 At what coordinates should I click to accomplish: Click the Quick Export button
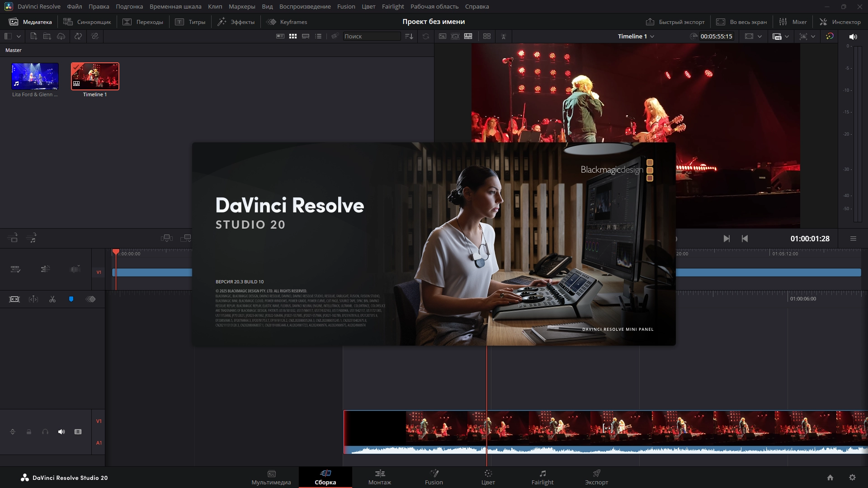click(x=675, y=22)
